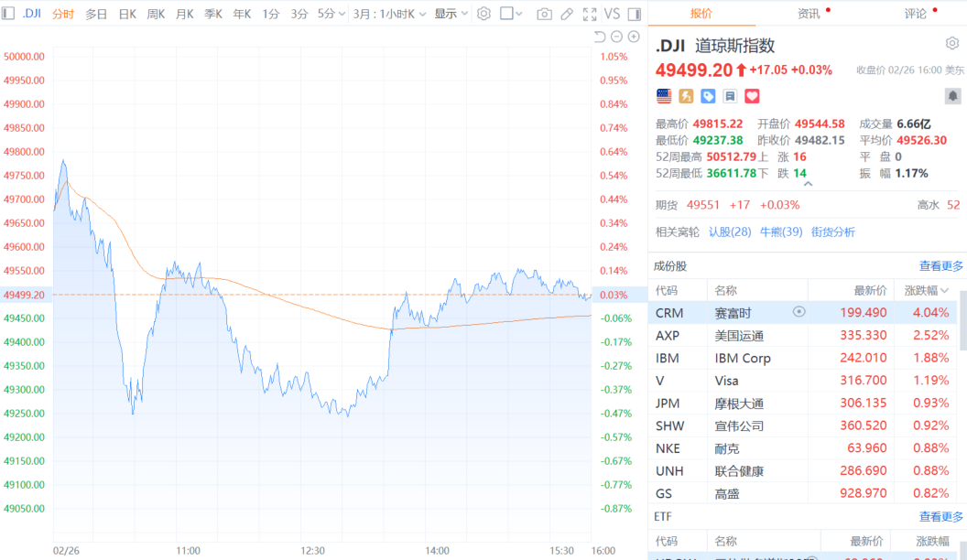The image size is (967, 560).
Task: Toggle the right side panel visibility
Action: (x=635, y=14)
